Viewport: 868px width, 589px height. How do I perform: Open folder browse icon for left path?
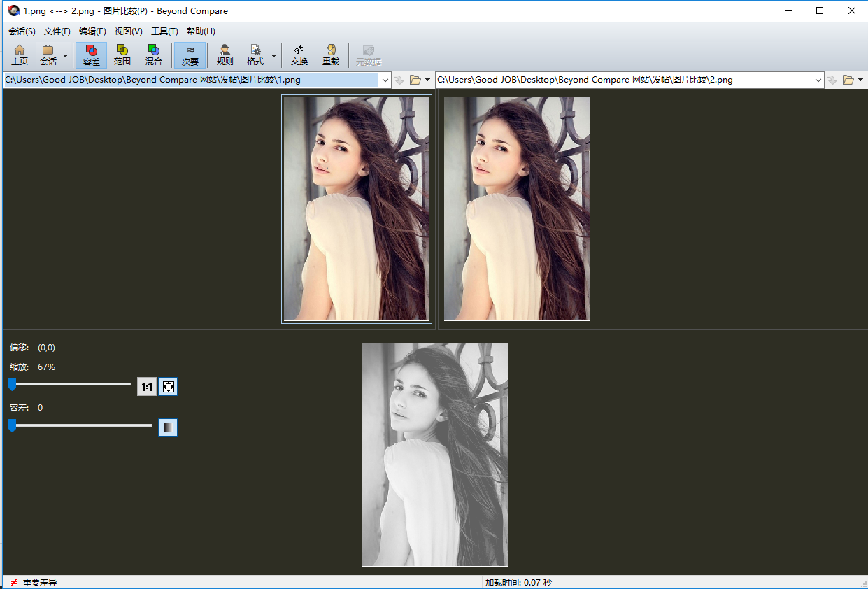[x=415, y=80]
